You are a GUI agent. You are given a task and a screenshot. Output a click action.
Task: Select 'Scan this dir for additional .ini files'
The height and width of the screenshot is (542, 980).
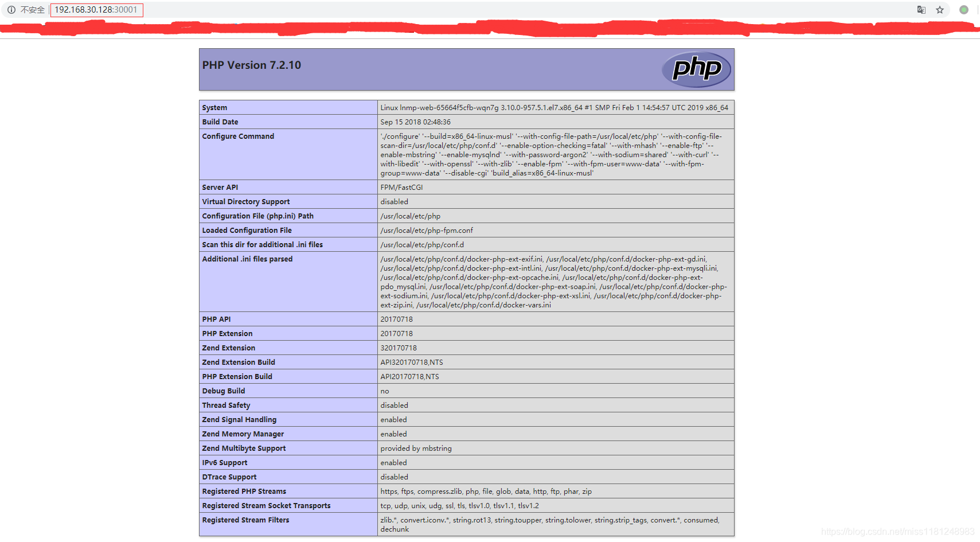263,245
